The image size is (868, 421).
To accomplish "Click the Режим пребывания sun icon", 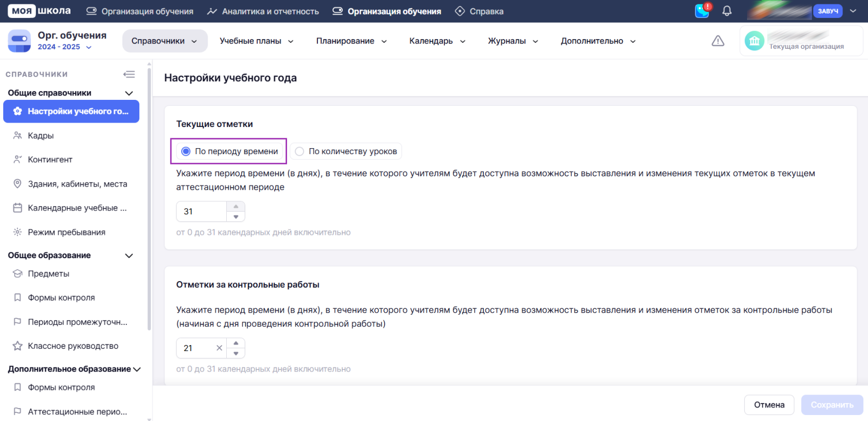I will click(17, 232).
